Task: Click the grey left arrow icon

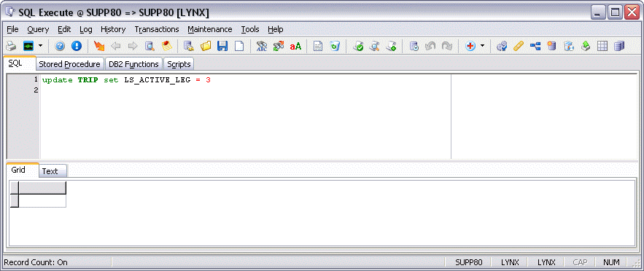Action: click(116, 47)
